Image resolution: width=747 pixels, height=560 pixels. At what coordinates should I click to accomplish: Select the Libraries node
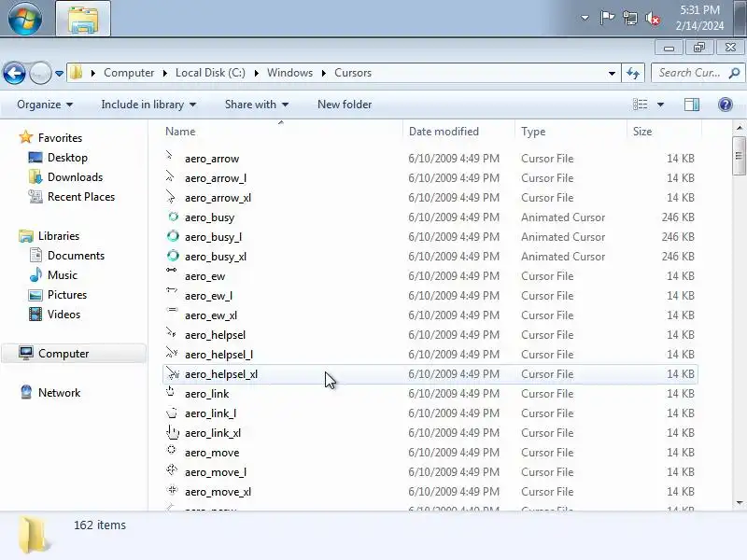pos(59,236)
